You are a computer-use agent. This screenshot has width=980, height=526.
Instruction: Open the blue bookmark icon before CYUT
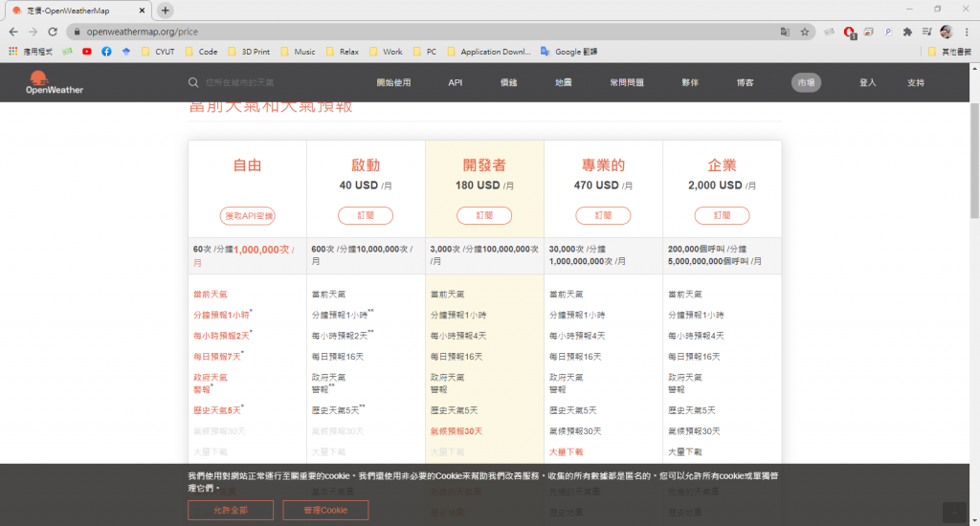pyautogui.click(x=126, y=52)
